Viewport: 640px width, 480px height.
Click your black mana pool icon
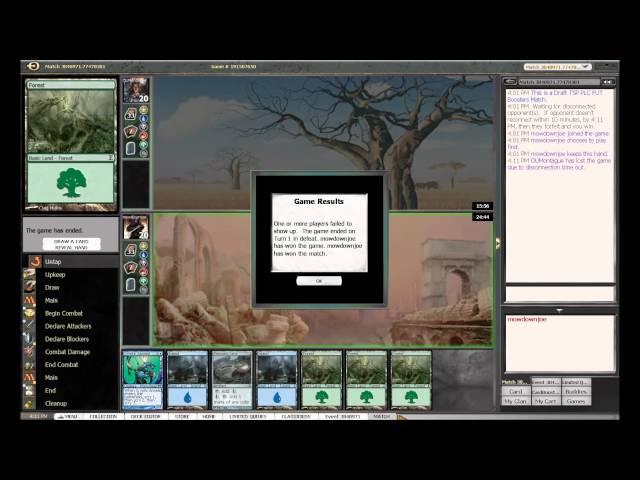click(144, 264)
